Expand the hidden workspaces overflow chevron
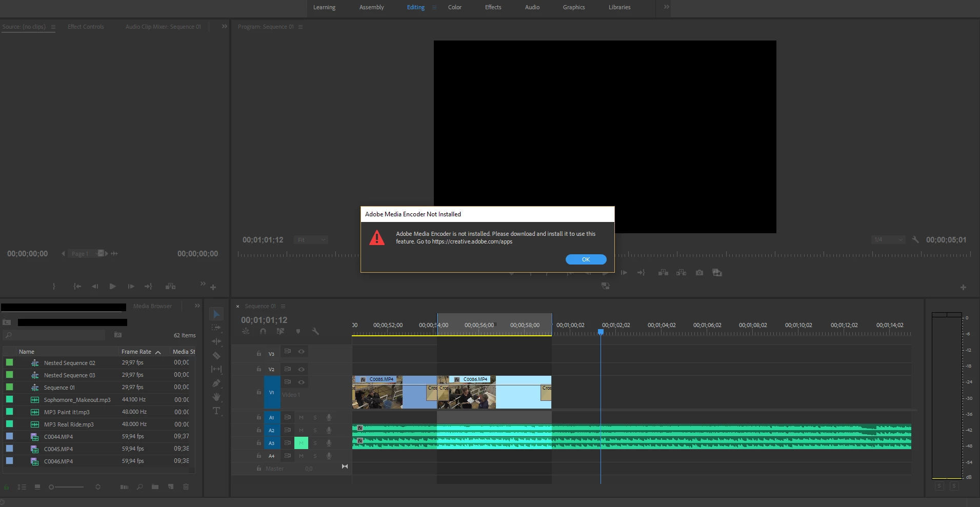Image resolution: width=980 pixels, height=507 pixels. [666, 7]
